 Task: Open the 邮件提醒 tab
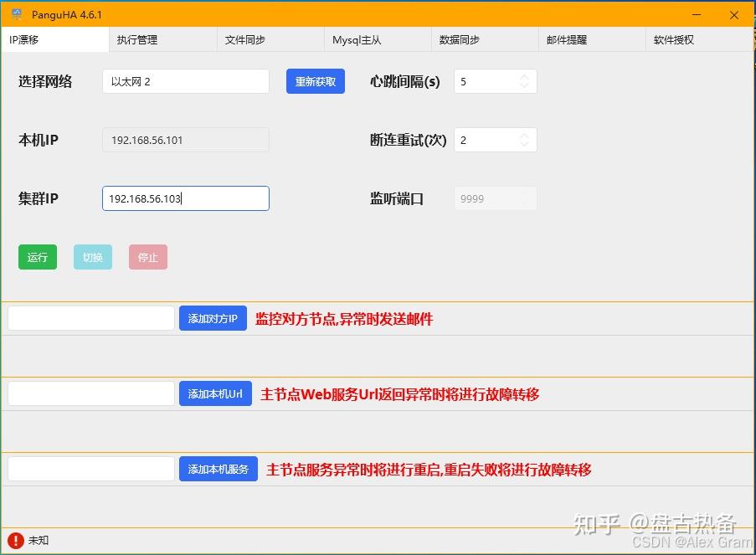(567, 39)
